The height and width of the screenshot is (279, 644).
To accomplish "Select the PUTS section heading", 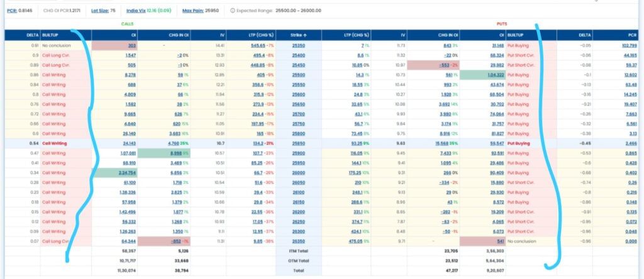I will (502, 24).
